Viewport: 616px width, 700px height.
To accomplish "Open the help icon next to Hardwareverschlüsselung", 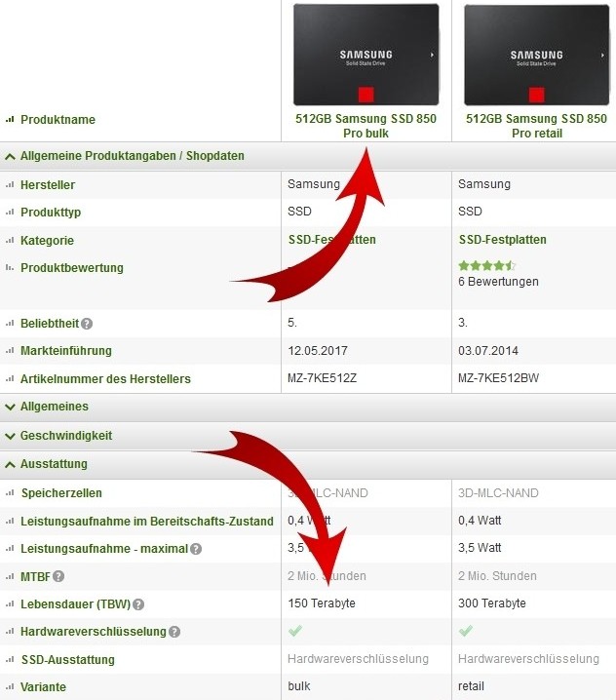I will pos(174,632).
